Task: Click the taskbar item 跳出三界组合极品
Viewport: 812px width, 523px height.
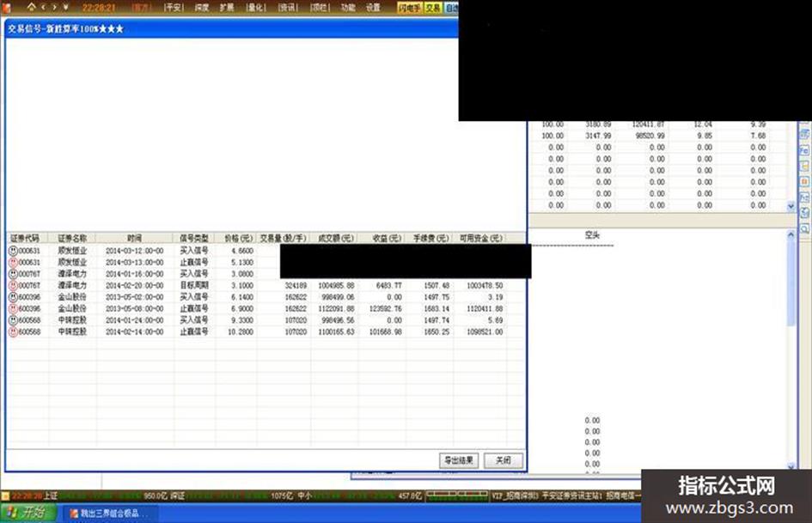Action: (108, 514)
